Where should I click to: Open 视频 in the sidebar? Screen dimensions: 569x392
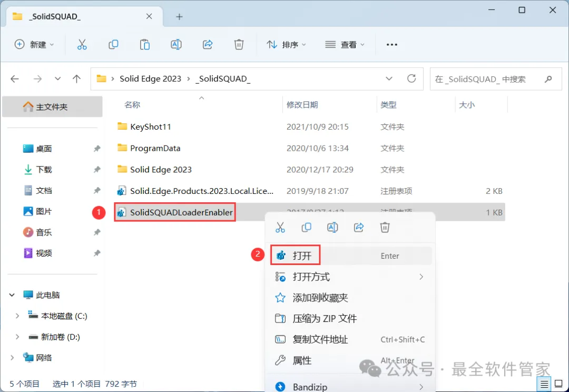44,253
